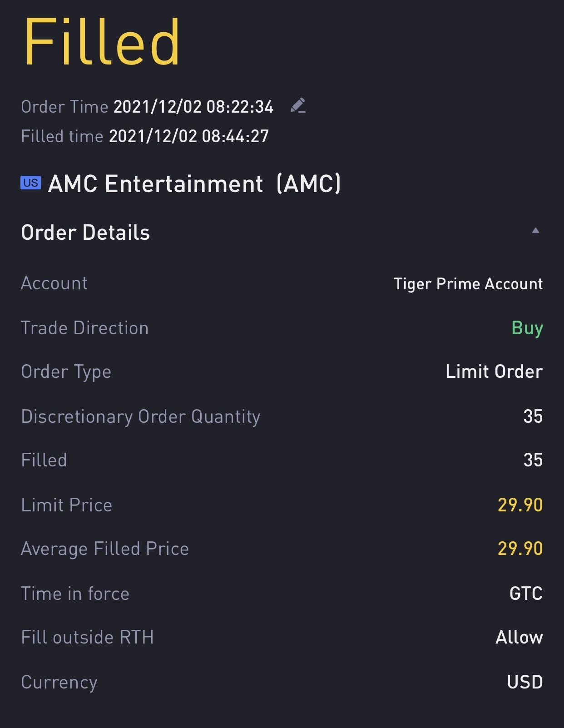Select the Tiger Prime Account value
Image resolution: width=564 pixels, height=728 pixels.
[x=468, y=284]
